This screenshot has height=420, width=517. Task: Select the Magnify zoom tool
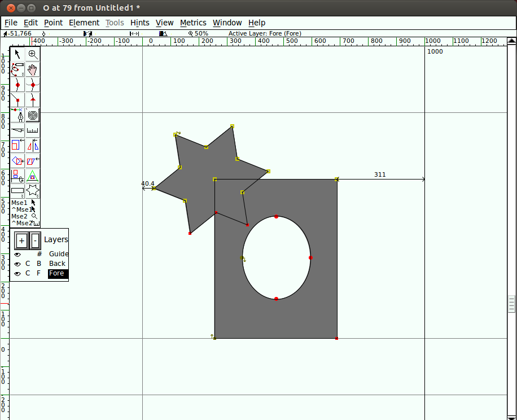tap(33, 54)
